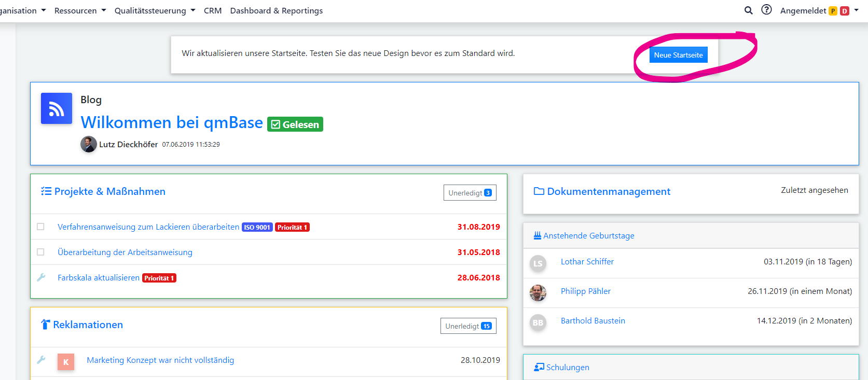Image resolution: width=868 pixels, height=380 pixels.
Task: Open Anstehende Geburtstage link
Action: pyautogui.click(x=589, y=235)
